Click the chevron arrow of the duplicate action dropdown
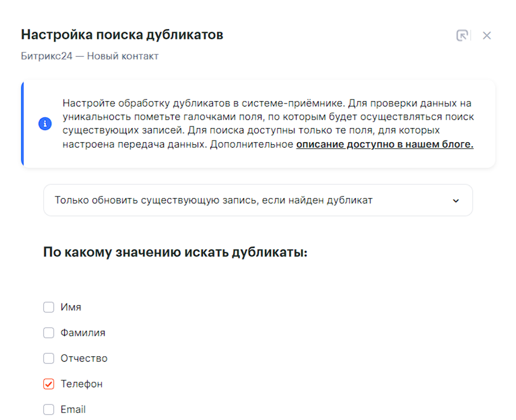Screen dimensions: 516x420 [x=456, y=201]
